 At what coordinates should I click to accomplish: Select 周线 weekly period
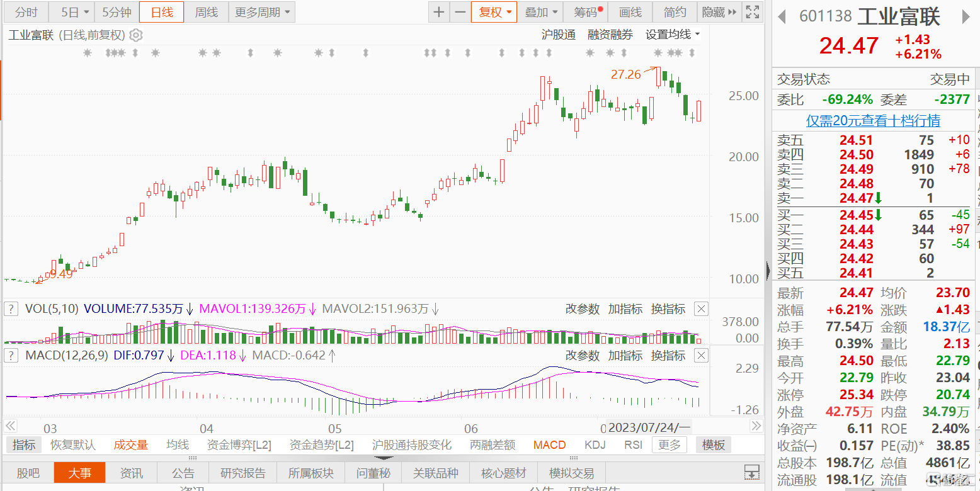point(206,12)
